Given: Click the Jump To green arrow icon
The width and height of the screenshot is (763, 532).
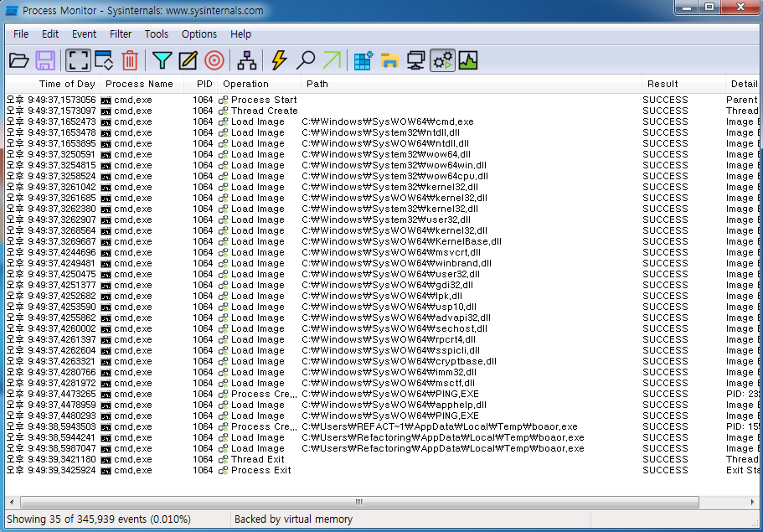Looking at the screenshot, I should tap(332, 60).
